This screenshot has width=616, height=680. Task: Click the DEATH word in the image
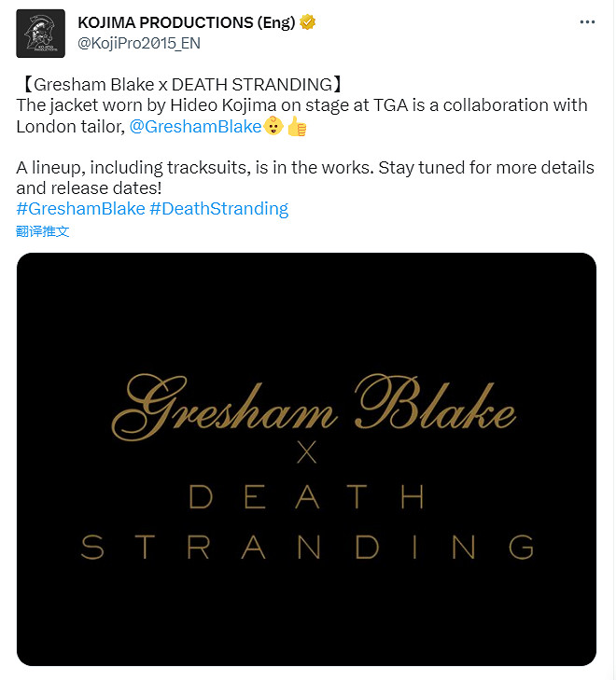[x=307, y=497]
